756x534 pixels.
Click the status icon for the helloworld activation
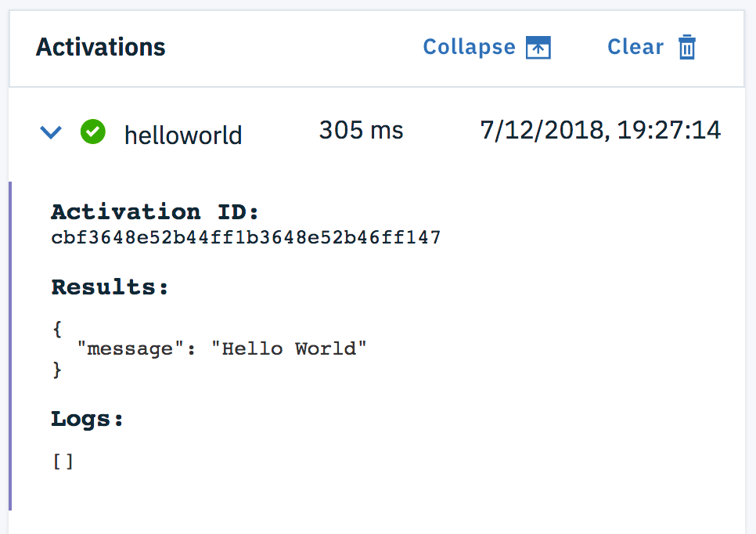click(x=92, y=132)
